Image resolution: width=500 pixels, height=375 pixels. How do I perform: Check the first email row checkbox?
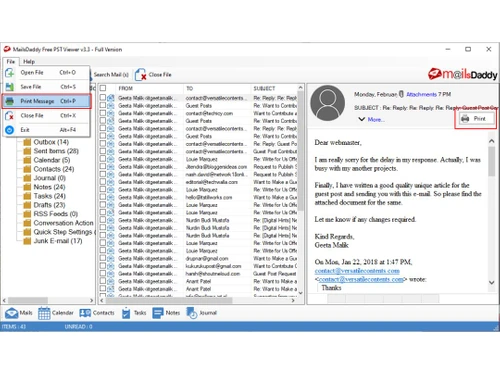pos(103,98)
